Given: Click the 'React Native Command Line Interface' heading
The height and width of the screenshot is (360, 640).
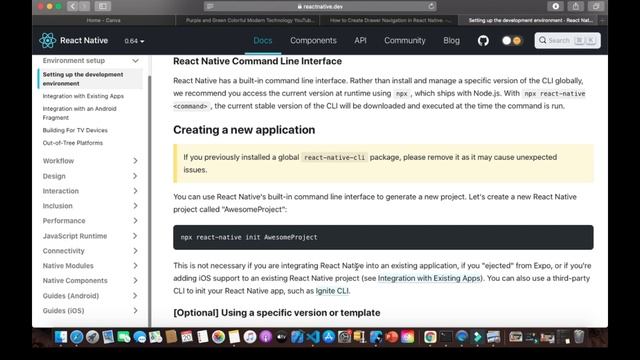Looking at the screenshot, I should 258,61.
